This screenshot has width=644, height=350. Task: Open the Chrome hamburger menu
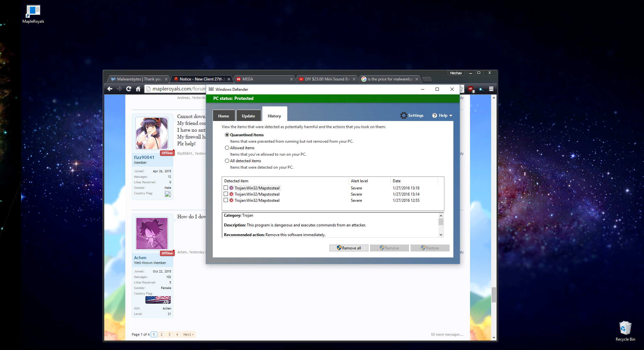coord(491,89)
